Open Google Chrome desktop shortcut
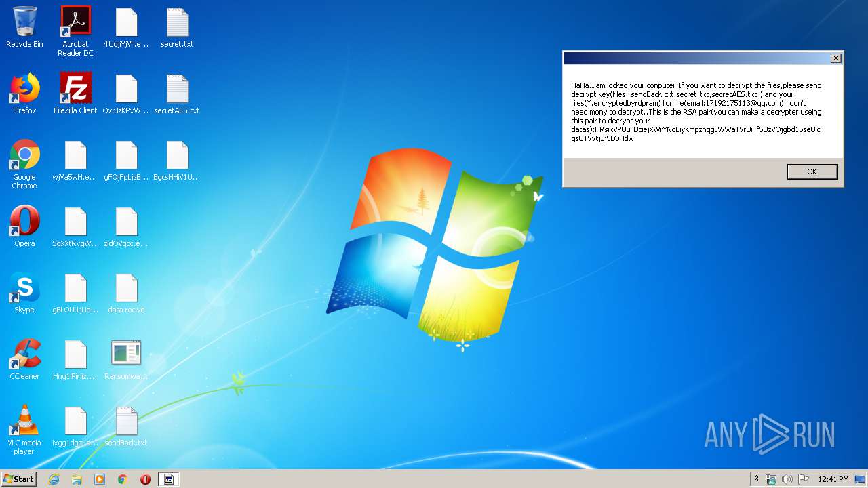Image resolution: width=868 pixels, height=488 pixels. (24, 164)
